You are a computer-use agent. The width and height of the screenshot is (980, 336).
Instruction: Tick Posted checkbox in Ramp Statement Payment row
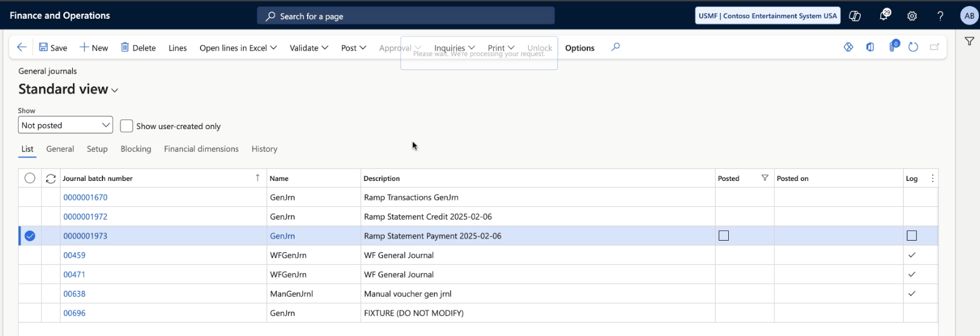click(x=724, y=236)
